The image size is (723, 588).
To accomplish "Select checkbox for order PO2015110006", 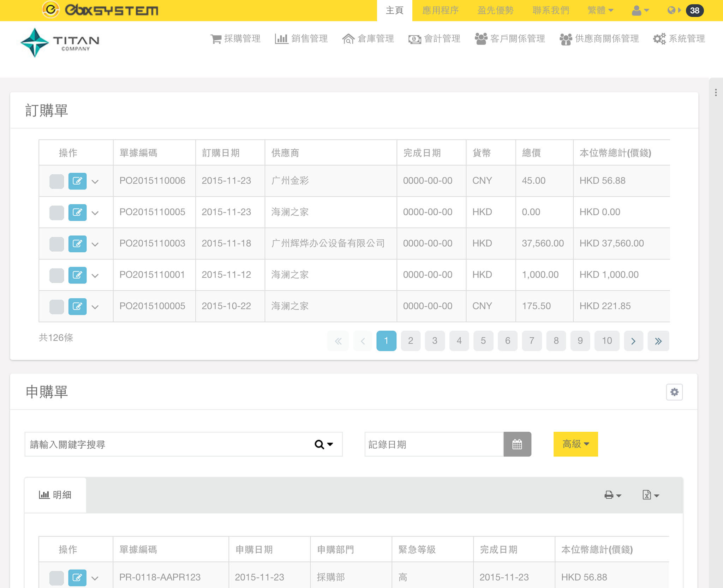I will tap(56, 181).
